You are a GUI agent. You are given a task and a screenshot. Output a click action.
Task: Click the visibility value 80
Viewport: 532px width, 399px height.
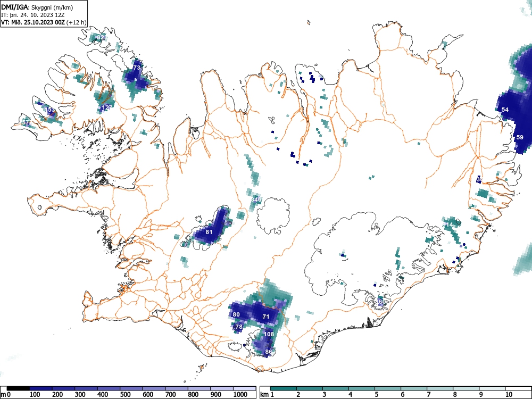click(236, 314)
